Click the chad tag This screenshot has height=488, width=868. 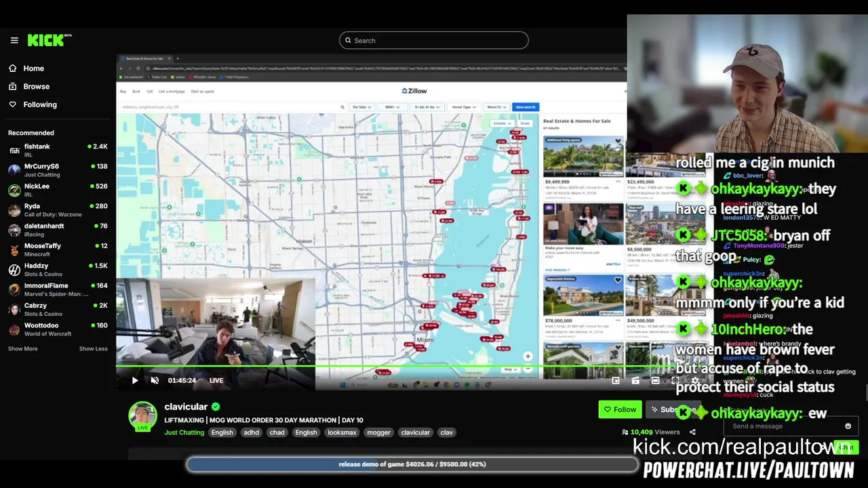click(x=277, y=432)
